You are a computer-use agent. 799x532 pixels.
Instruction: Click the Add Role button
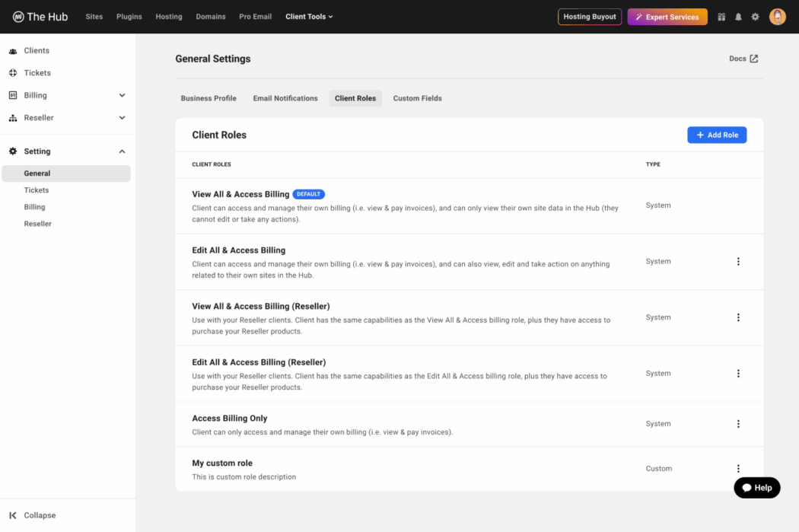[x=716, y=134]
